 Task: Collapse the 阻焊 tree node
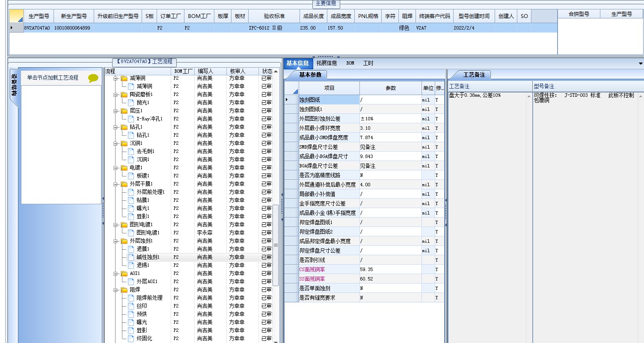point(116,290)
